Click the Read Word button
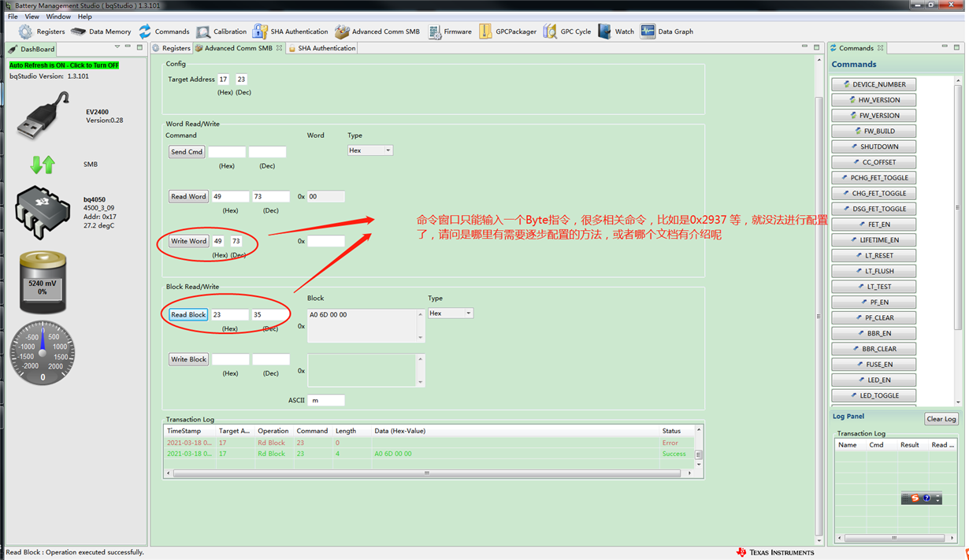The image size is (969, 560). coord(188,197)
